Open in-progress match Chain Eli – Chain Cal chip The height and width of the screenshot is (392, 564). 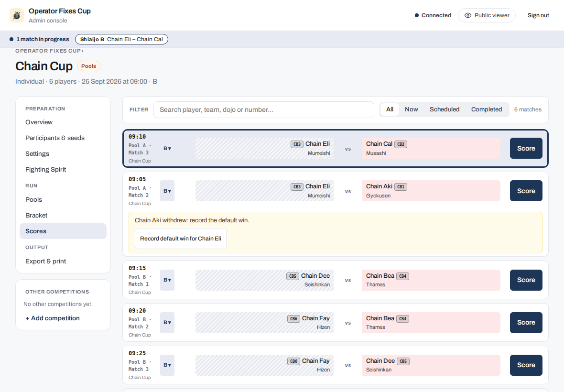click(x=121, y=39)
